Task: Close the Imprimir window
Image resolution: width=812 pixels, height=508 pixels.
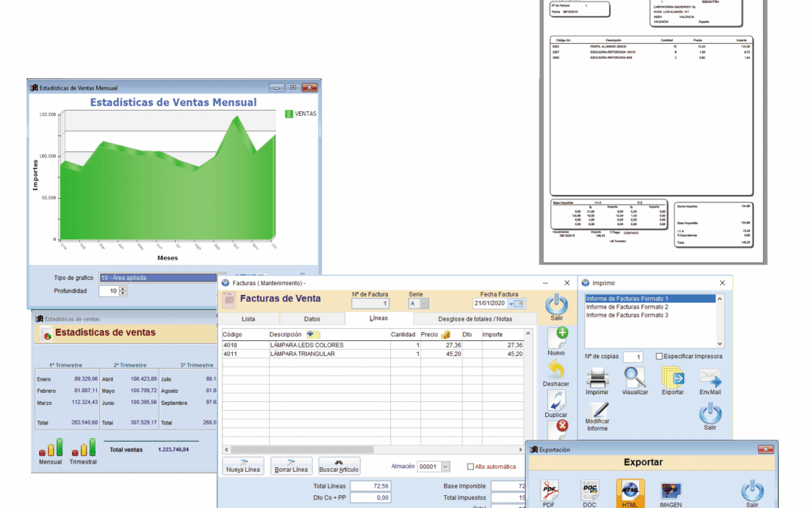Action: 723,283
